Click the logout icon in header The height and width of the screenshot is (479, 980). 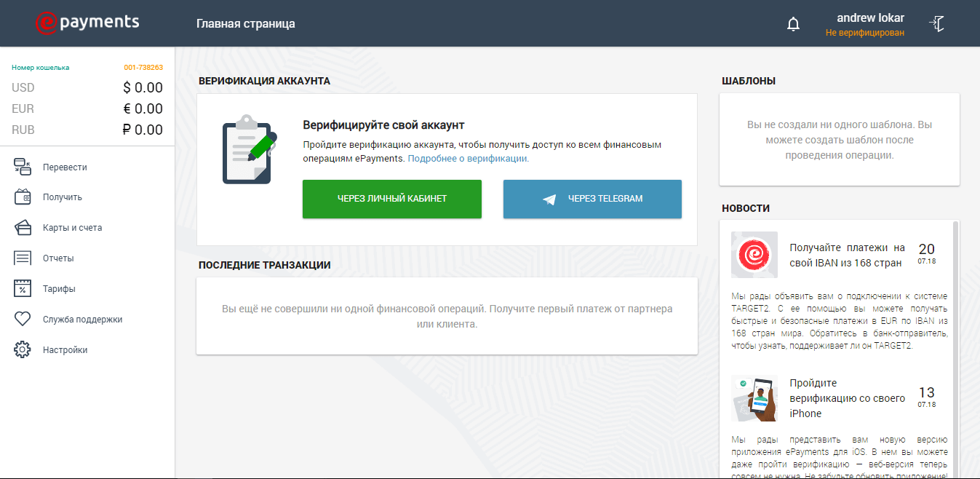pos(937,24)
